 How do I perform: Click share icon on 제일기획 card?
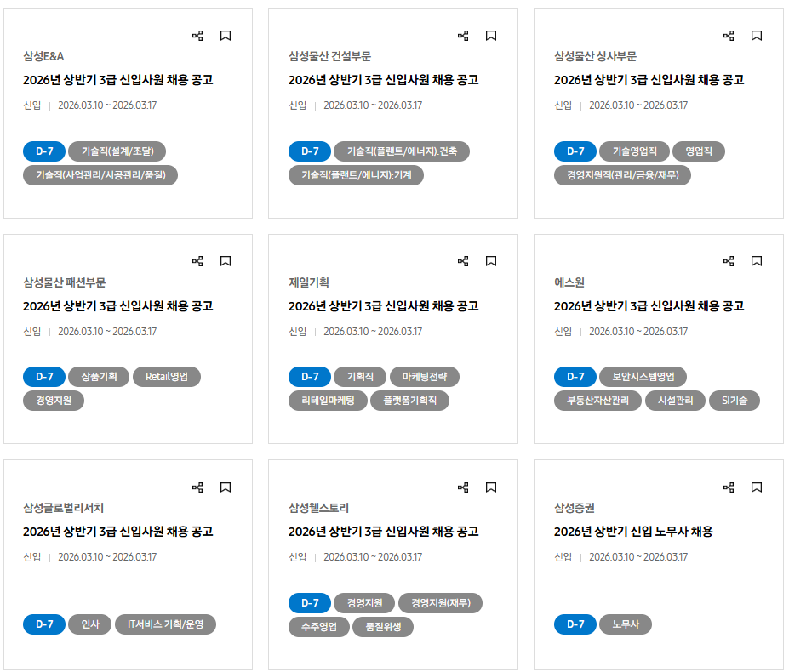point(463,261)
